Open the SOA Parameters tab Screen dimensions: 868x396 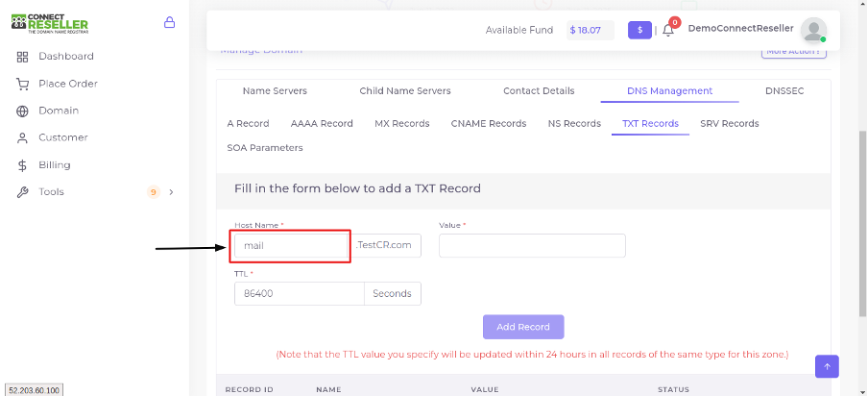point(265,148)
